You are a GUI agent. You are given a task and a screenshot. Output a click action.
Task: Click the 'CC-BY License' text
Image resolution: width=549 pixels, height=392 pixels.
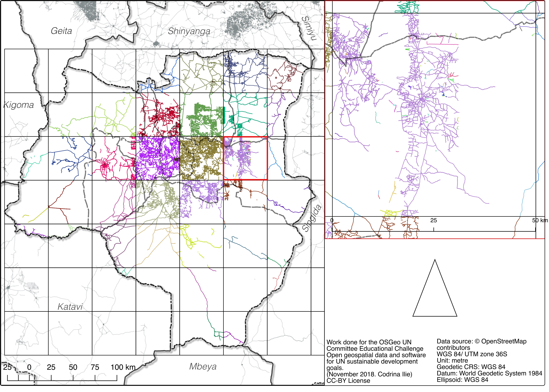tap(348, 381)
